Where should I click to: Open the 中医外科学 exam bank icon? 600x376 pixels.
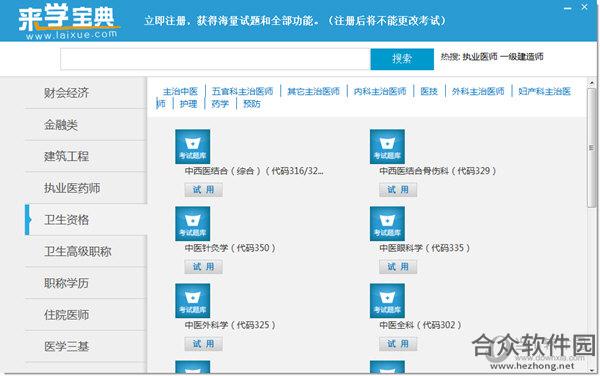(x=192, y=301)
